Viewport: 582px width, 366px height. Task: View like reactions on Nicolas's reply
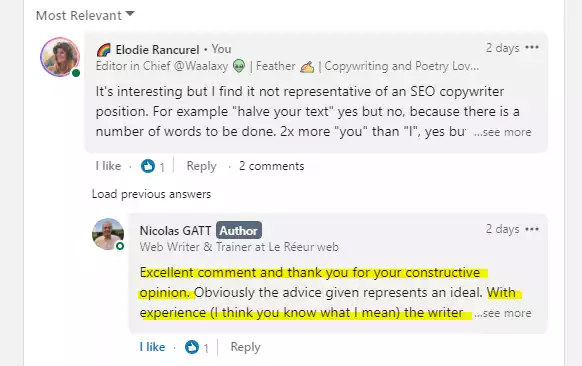click(197, 347)
